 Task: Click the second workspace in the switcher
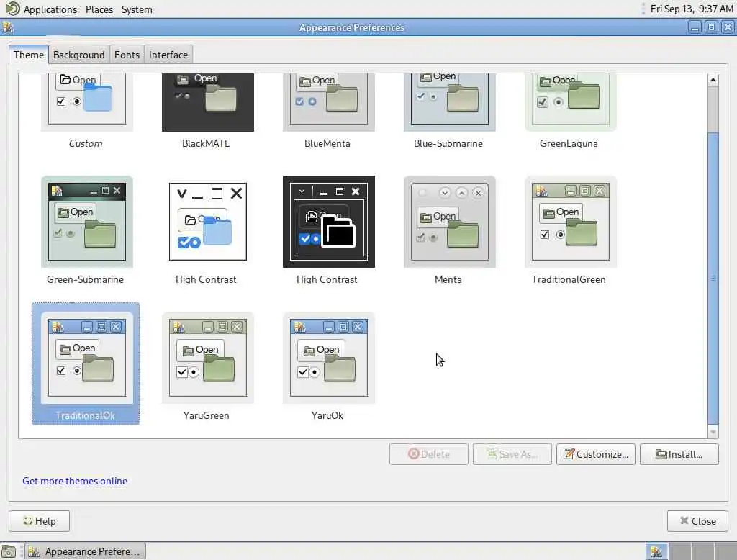tap(679, 551)
